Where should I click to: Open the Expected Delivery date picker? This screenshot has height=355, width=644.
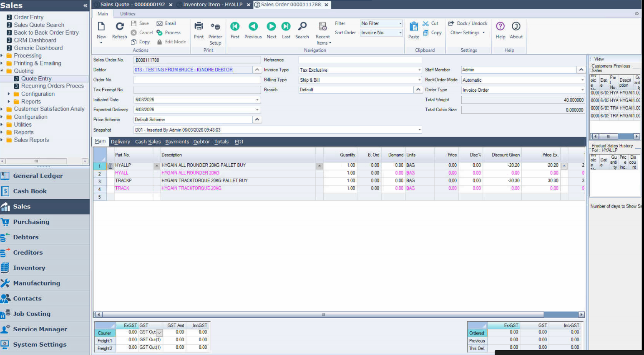point(257,110)
